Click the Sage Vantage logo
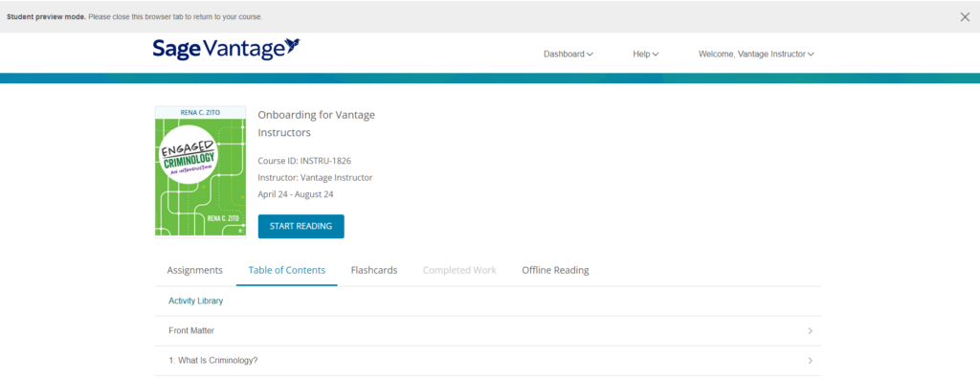This screenshot has width=980, height=381. click(226, 50)
